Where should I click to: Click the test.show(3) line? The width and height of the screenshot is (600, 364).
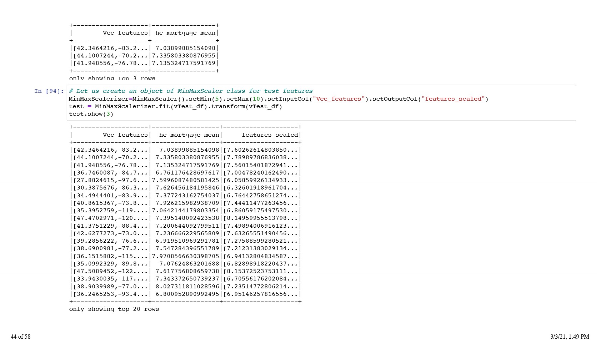[91, 114]
